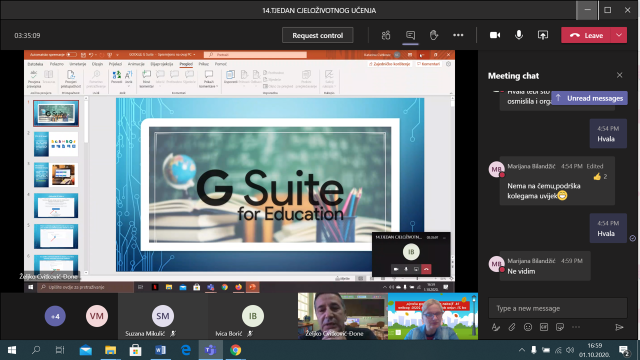Open the sticker picker in chat

pyautogui.click(x=560, y=327)
